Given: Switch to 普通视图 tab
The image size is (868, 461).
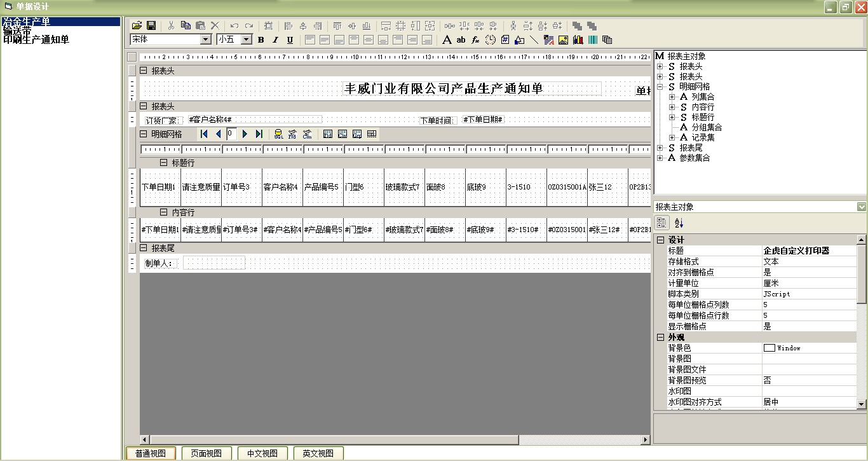Looking at the screenshot, I should tap(151, 453).
